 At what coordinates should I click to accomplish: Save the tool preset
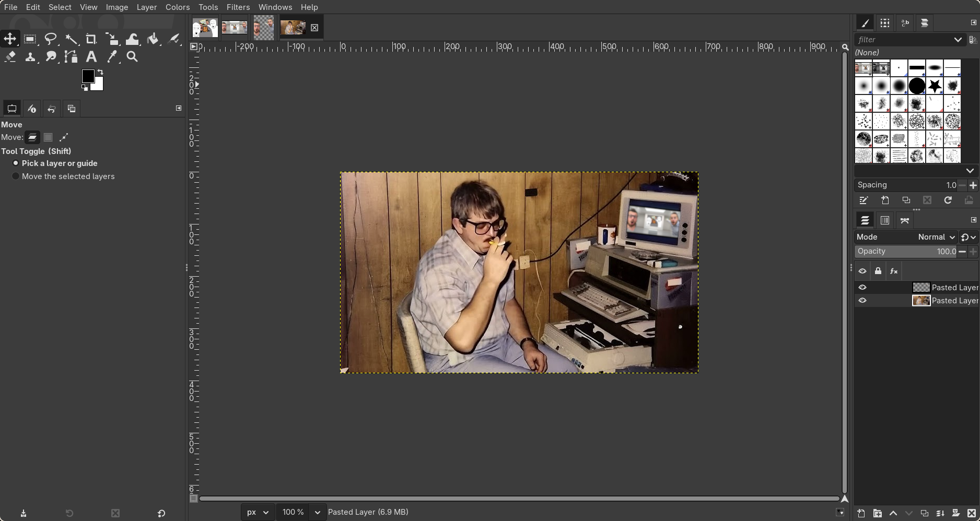coord(24,513)
